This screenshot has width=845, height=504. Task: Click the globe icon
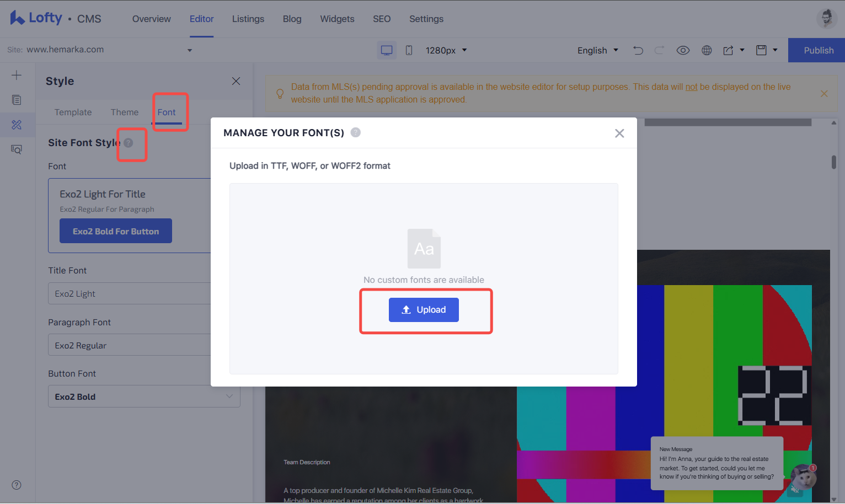707,50
